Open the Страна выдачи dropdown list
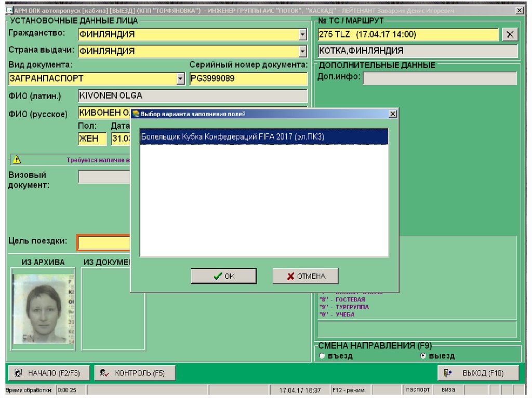The height and width of the screenshot is (398, 532). pyautogui.click(x=303, y=51)
